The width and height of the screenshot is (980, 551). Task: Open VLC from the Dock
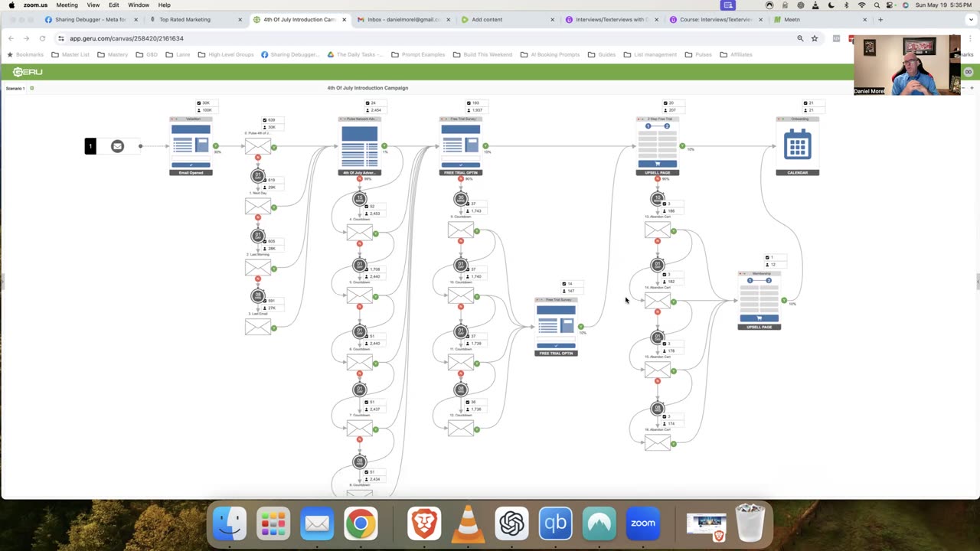(x=468, y=524)
